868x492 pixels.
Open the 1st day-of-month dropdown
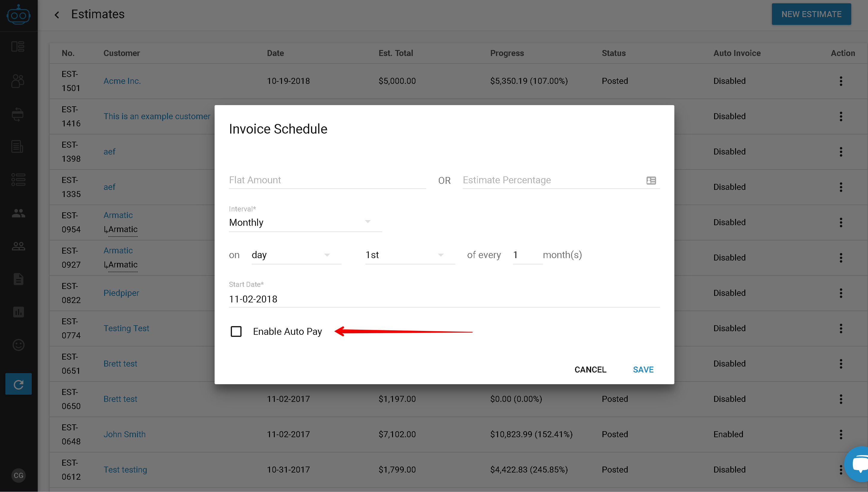tap(410, 255)
